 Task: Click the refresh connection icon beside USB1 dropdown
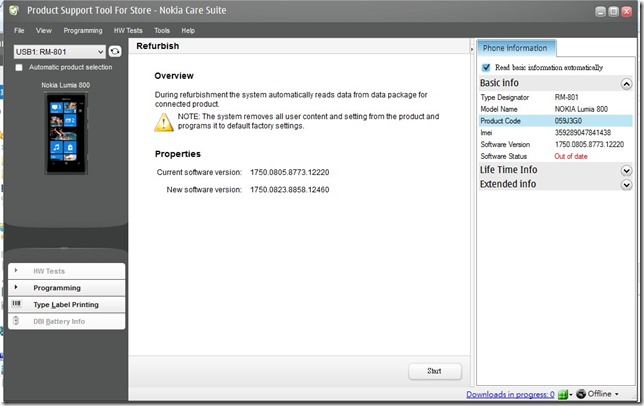pos(115,51)
